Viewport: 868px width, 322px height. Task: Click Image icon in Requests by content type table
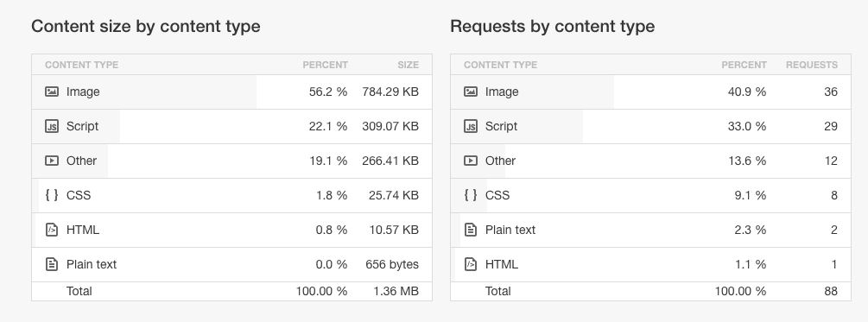click(471, 92)
